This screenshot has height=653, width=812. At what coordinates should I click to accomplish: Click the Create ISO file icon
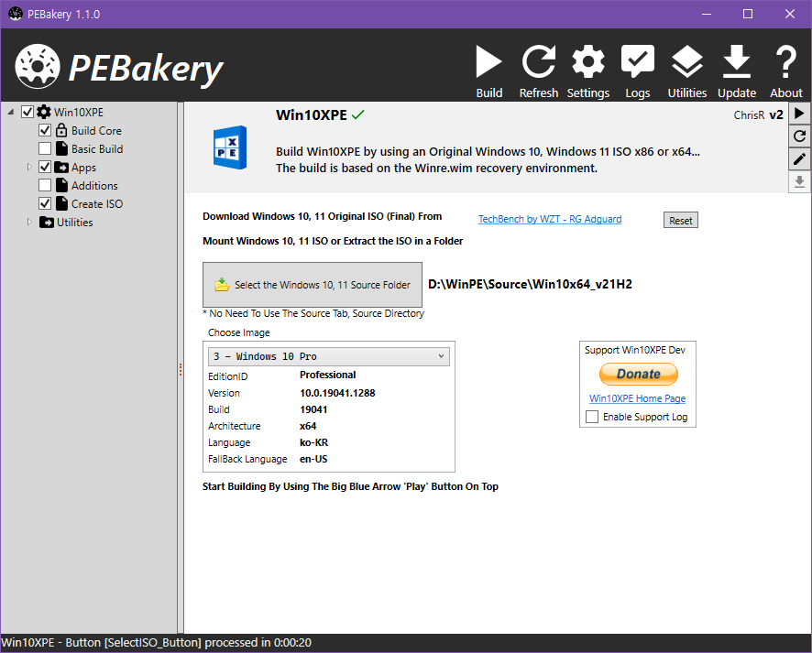coord(61,203)
